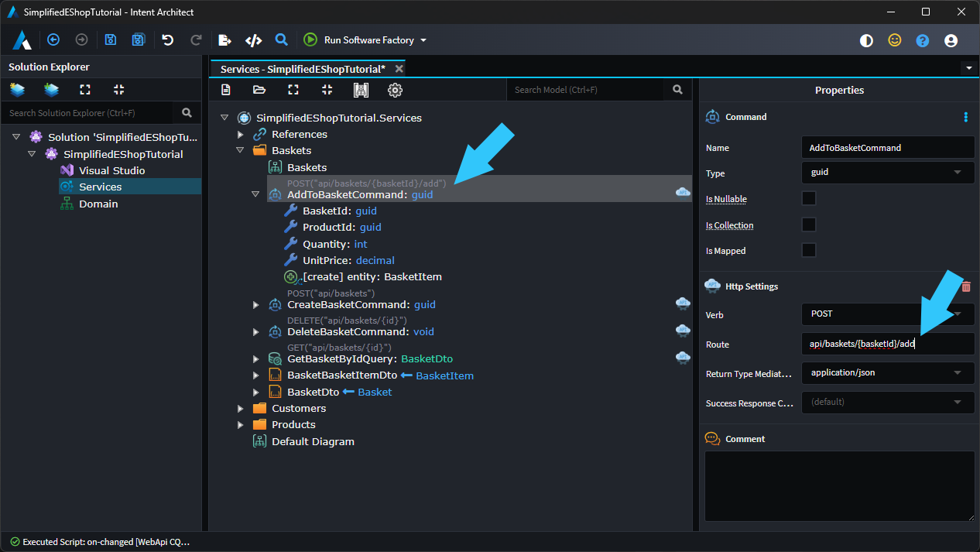The width and height of the screenshot is (980, 552).
Task: Click the export document icon in toolbar
Action: click(x=224, y=39)
